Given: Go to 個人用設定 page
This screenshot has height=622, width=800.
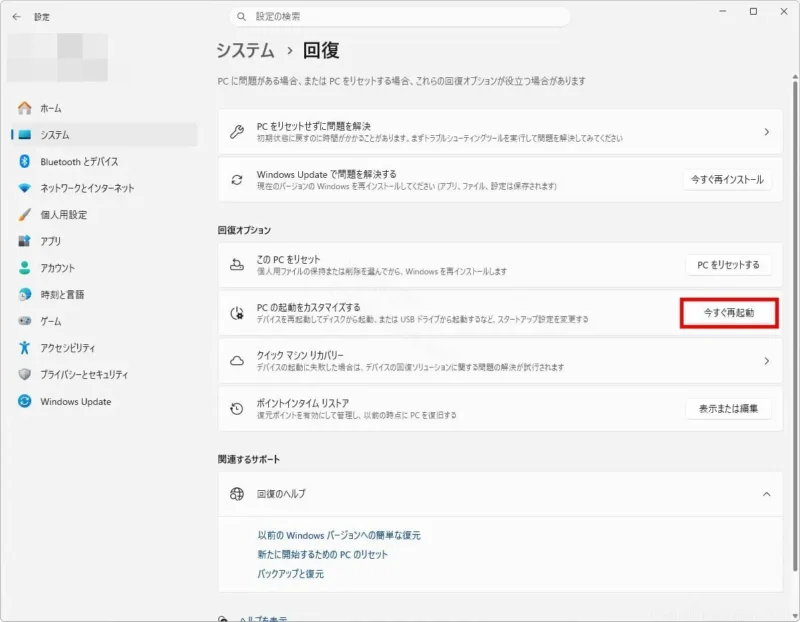Looking at the screenshot, I should pos(104,214).
